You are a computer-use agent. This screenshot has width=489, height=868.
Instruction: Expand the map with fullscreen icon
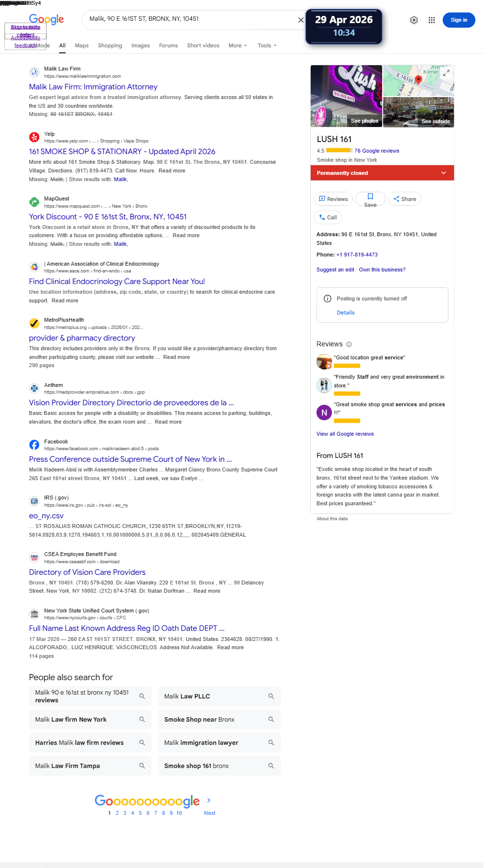[446, 72]
